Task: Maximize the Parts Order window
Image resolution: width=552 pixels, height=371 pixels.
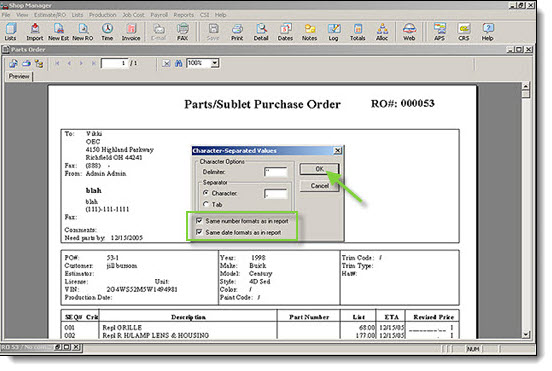Action: click(x=519, y=50)
